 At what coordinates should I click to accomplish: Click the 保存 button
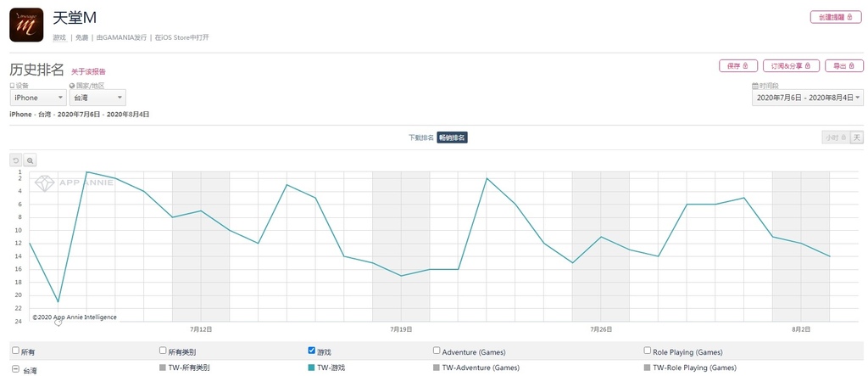coord(738,66)
